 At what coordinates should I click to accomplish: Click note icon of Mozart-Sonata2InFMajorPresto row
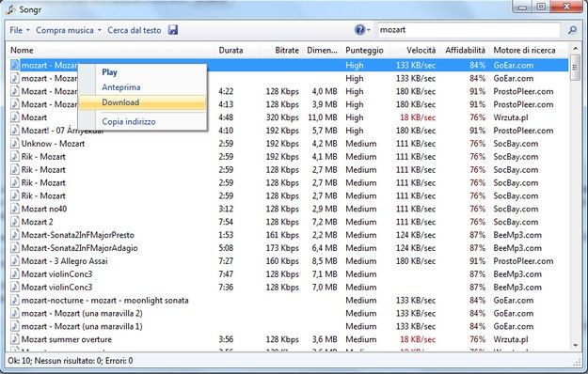[15, 235]
